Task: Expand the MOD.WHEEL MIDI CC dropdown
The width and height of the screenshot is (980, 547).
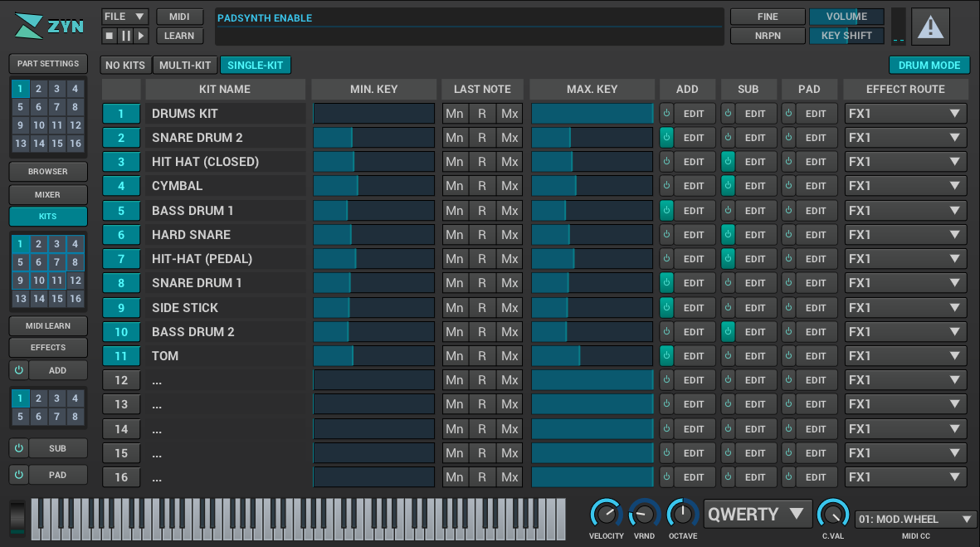Action: (915, 520)
